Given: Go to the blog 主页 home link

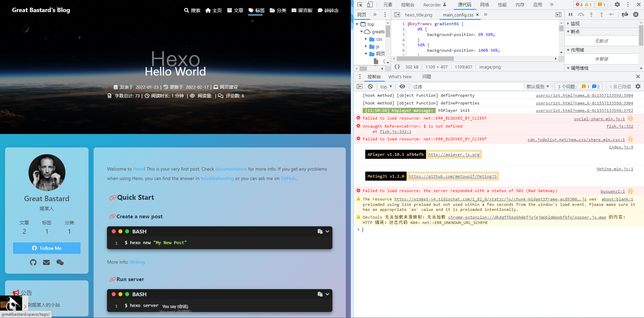Looking at the screenshot, I should point(214,10).
